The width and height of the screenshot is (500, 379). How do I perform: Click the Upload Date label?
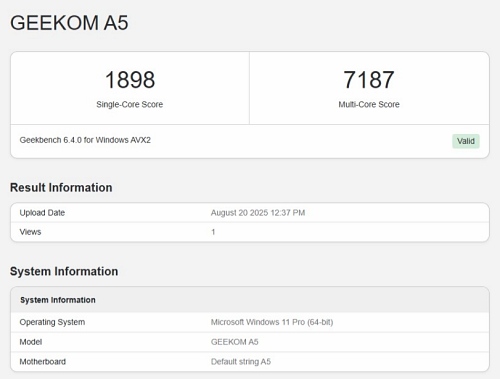(x=42, y=213)
